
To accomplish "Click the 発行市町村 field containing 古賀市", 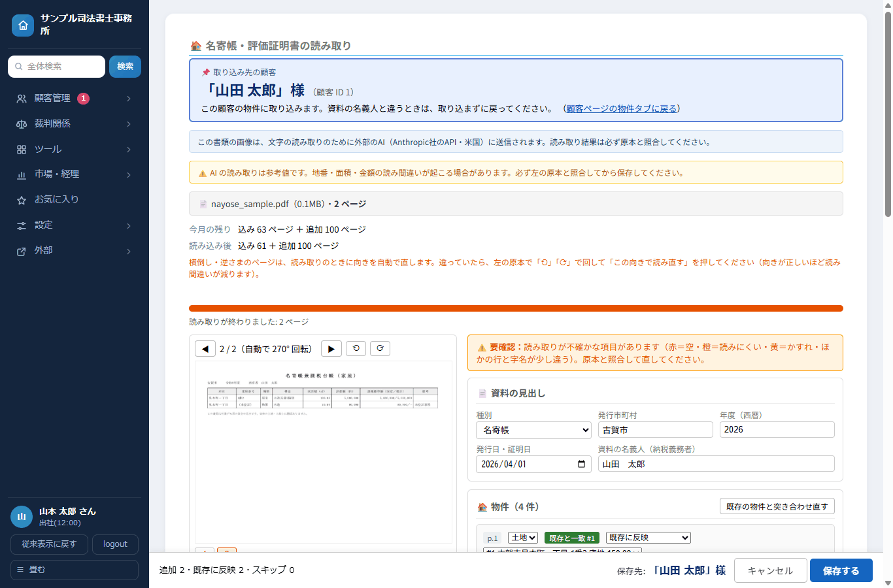I will point(656,430).
